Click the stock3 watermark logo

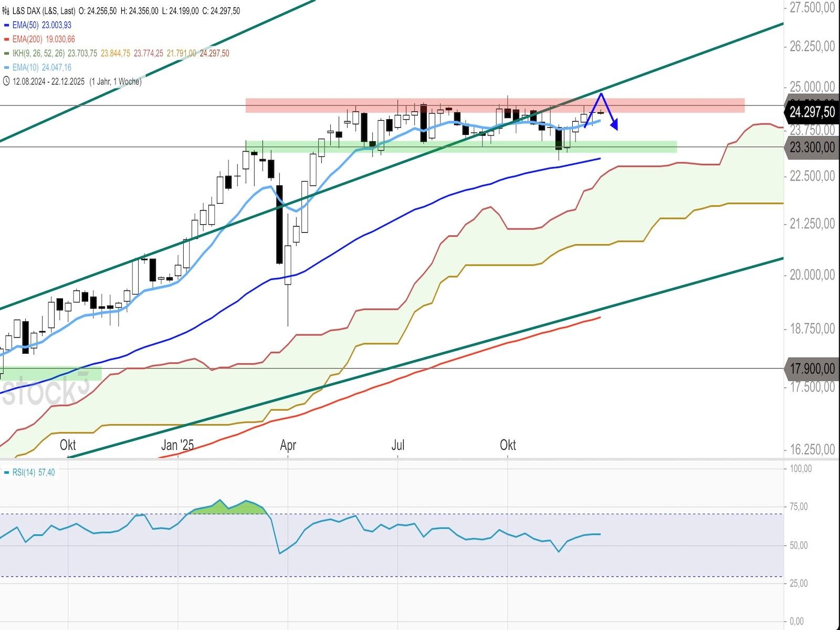[45, 391]
